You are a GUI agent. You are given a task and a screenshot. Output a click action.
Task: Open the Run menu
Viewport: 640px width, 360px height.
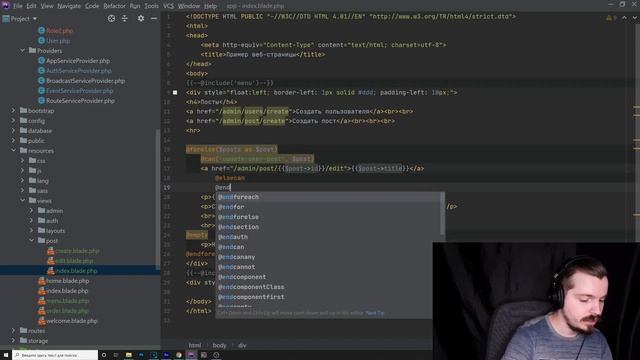pyautogui.click(x=135, y=6)
